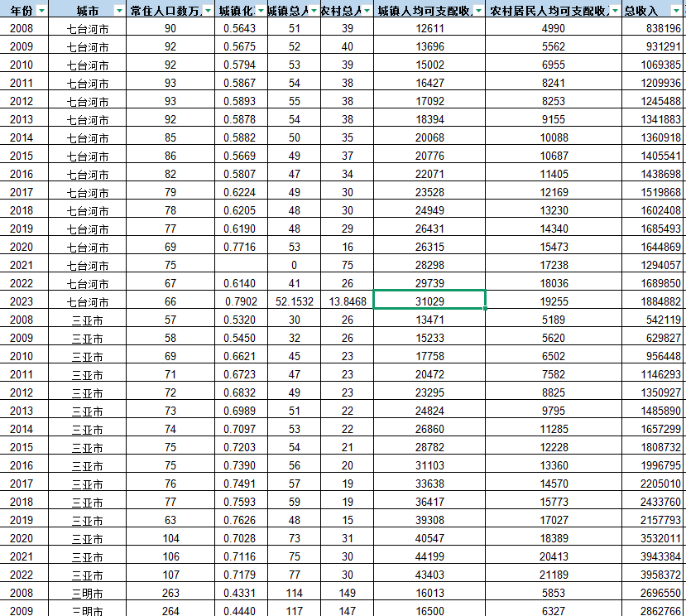Click the cell showing 13.8468
This screenshot has width=686, height=616.
[347, 301]
